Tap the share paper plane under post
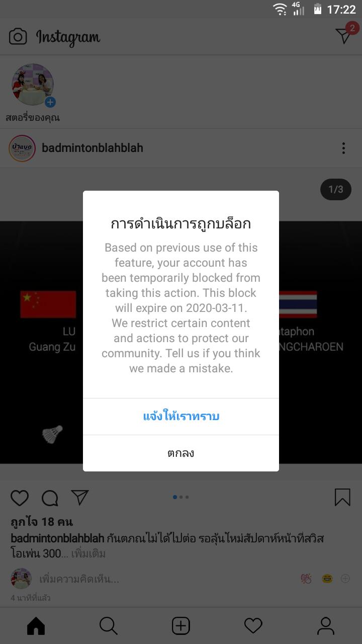Viewport: 362px width, 644px height. click(x=80, y=497)
